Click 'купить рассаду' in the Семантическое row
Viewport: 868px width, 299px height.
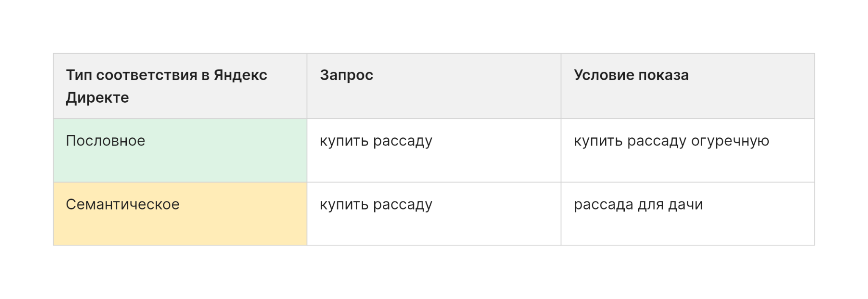coord(376,205)
